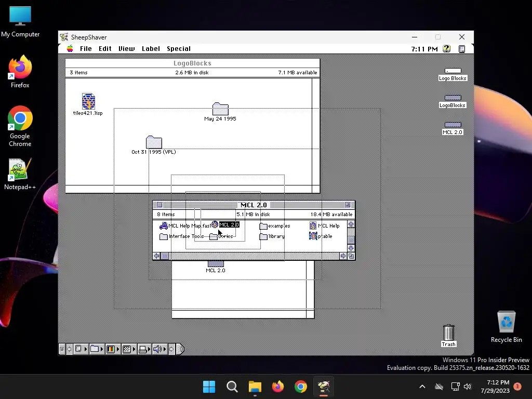
Task: Open Control Strip AppleTalk/computer module
Action: 81,349
